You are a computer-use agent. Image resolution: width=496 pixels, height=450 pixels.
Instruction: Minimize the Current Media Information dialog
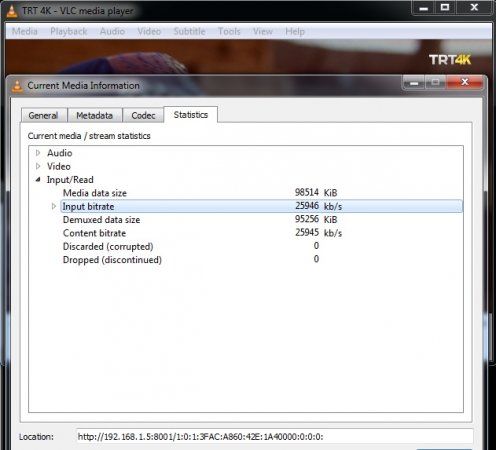414,82
